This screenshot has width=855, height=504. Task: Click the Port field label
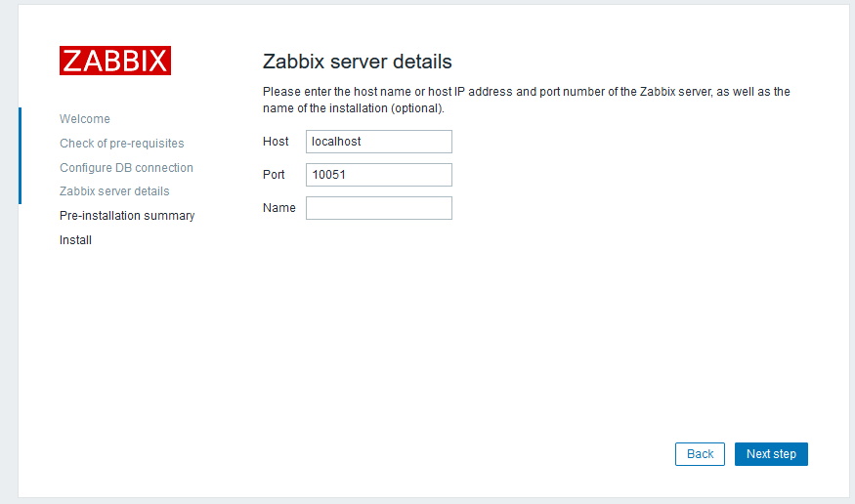pos(274,175)
